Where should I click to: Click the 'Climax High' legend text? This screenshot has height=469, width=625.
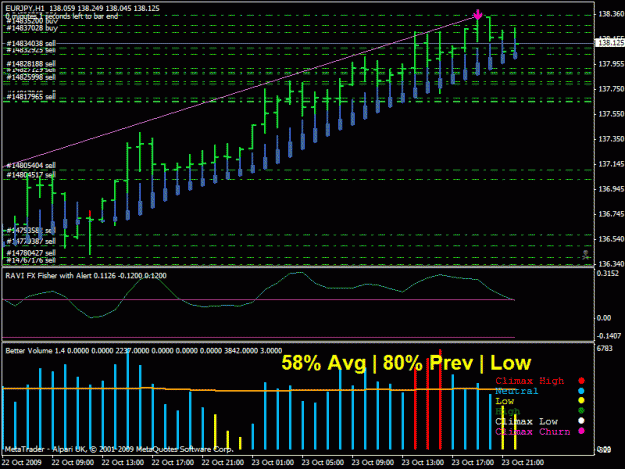coord(530,381)
